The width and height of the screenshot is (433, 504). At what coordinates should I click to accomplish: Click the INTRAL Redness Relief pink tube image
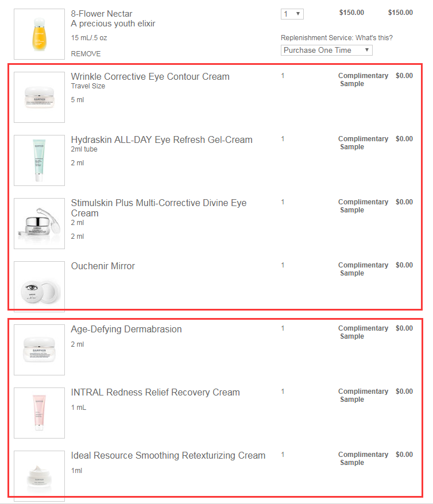pos(39,413)
